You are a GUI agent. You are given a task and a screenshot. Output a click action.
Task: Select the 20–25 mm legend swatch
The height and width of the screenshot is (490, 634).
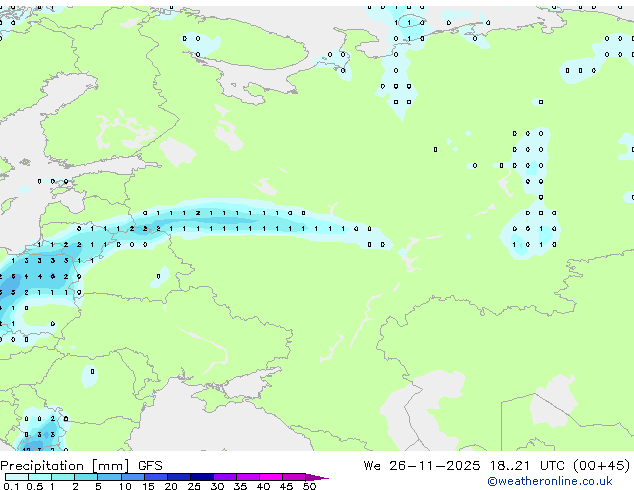178,477
